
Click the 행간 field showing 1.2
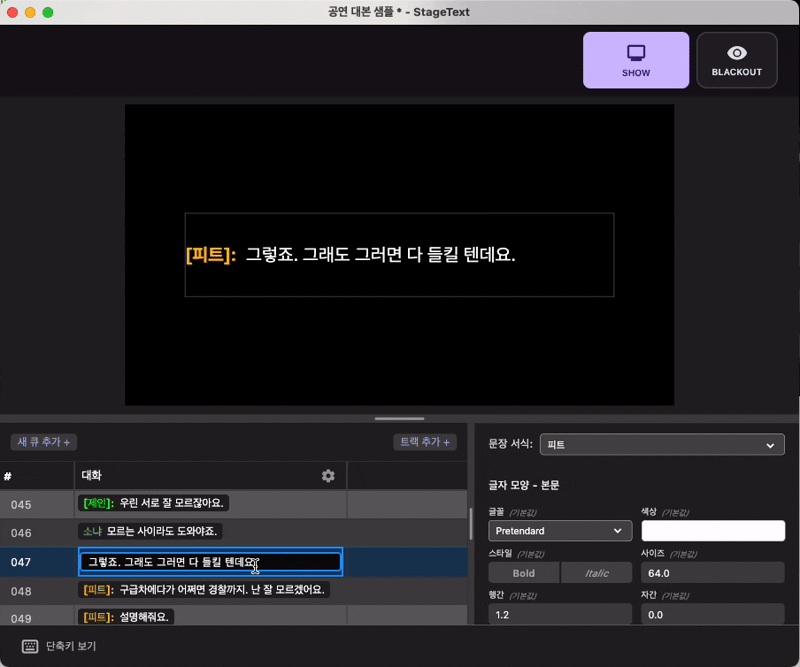pos(559,614)
